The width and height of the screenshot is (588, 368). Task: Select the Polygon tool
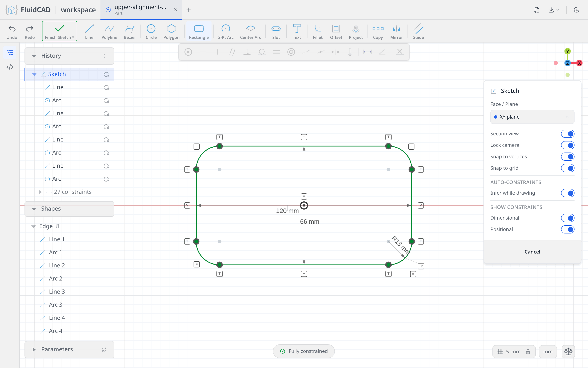pos(171,31)
